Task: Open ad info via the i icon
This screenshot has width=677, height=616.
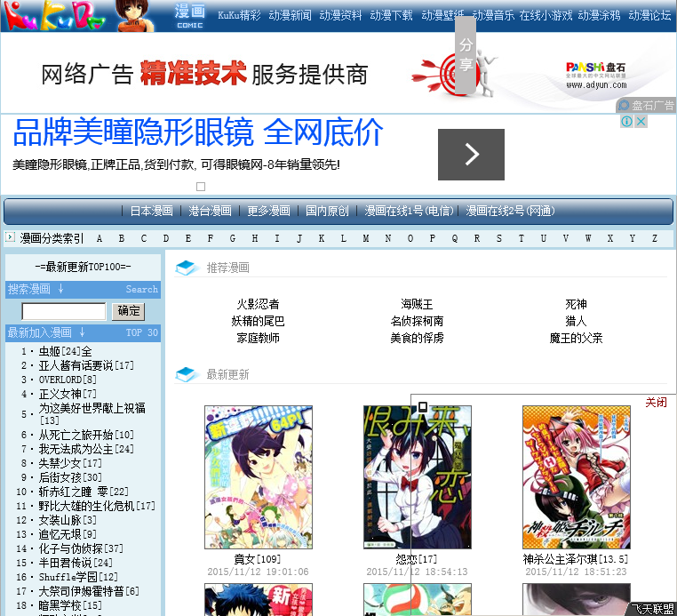Action: (x=626, y=122)
